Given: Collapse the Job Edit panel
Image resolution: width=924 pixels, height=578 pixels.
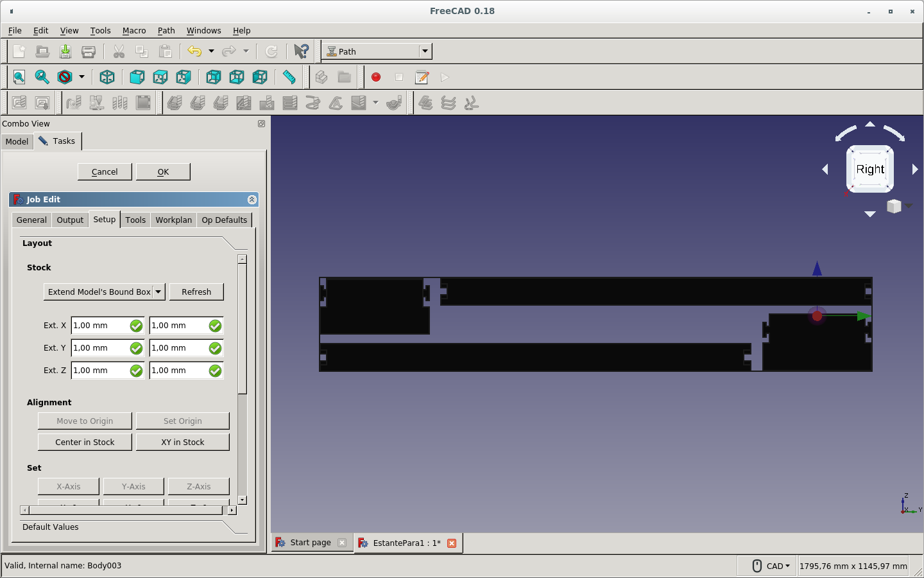Looking at the screenshot, I should point(252,200).
